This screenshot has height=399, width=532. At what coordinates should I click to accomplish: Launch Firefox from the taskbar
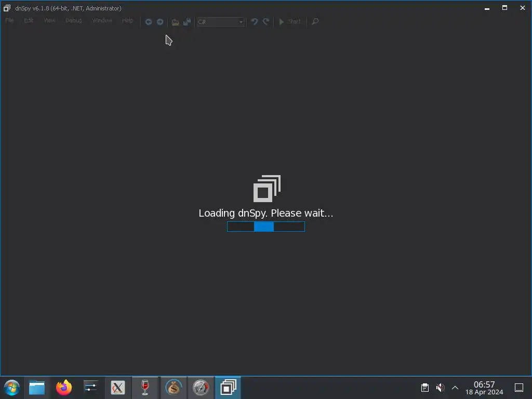click(x=64, y=388)
